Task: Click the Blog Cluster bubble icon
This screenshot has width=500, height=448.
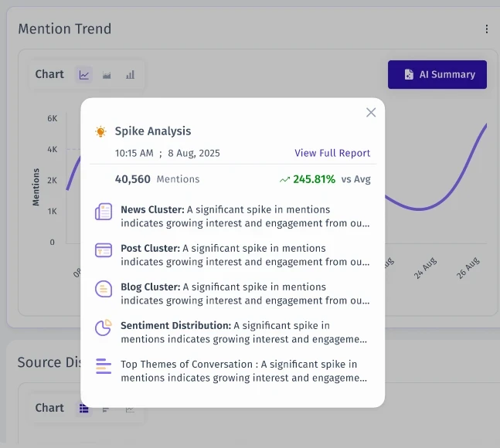Action: pos(104,289)
